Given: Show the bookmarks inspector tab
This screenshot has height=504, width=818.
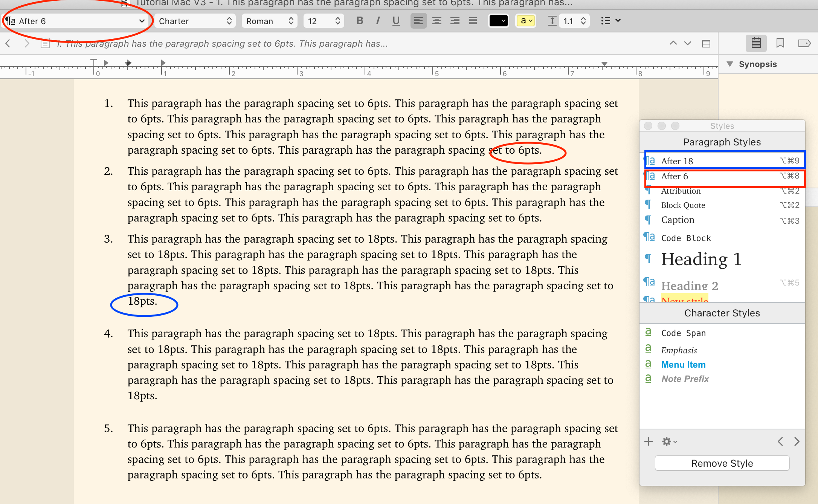Looking at the screenshot, I should click(780, 43).
